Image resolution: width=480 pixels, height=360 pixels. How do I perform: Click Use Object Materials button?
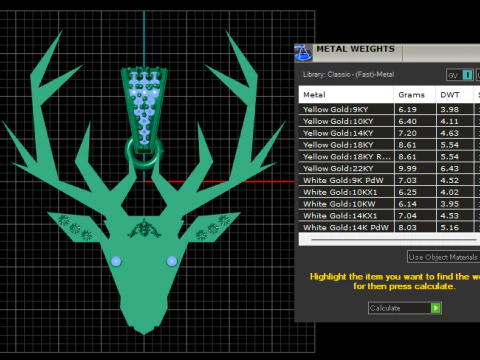click(x=443, y=257)
